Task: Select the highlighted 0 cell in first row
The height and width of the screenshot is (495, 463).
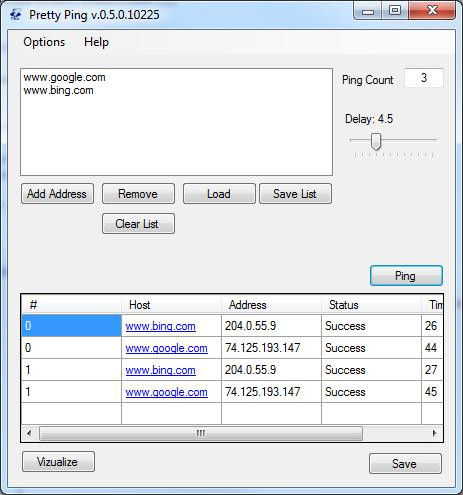Action: (x=71, y=326)
